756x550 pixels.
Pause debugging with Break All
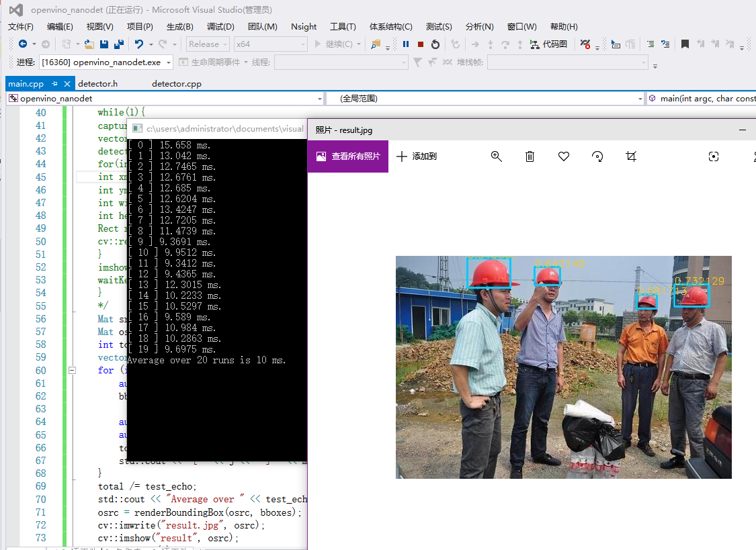tap(406, 44)
